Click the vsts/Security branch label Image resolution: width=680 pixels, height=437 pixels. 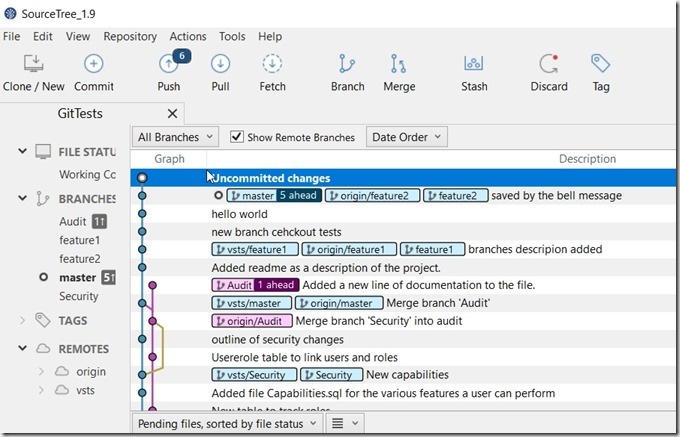point(254,375)
